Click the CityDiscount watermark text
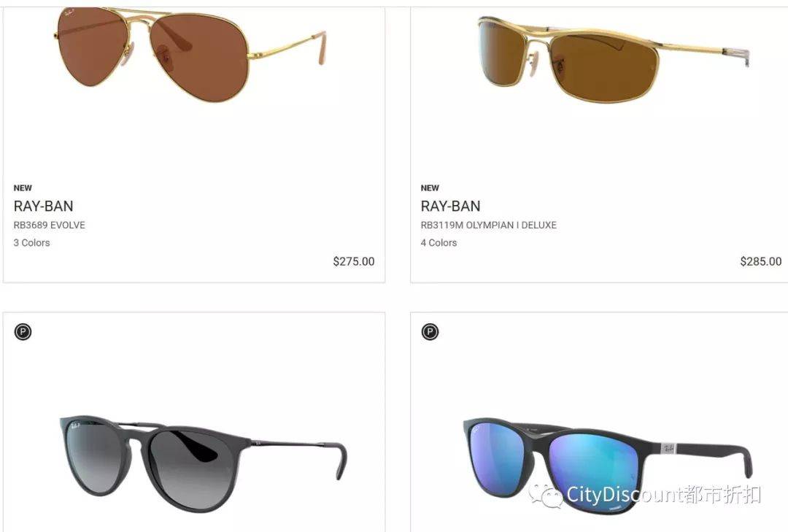Image resolution: width=788 pixels, height=532 pixels. (x=663, y=495)
